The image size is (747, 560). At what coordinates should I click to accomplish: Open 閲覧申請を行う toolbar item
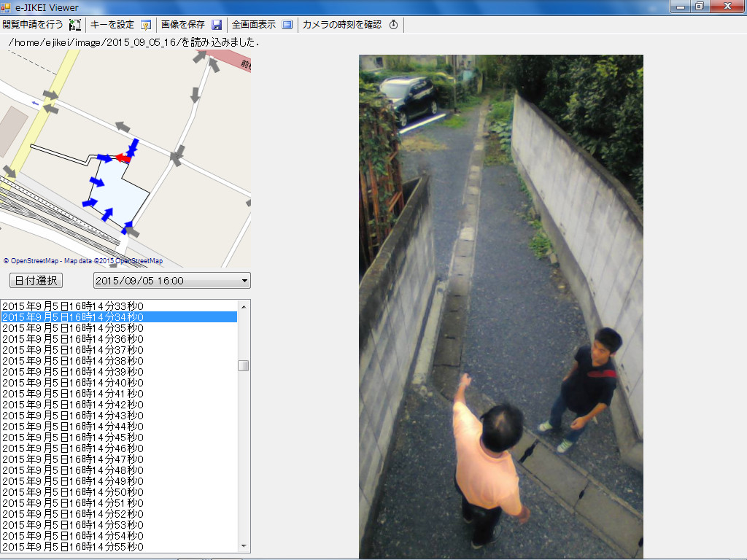tap(32, 25)
